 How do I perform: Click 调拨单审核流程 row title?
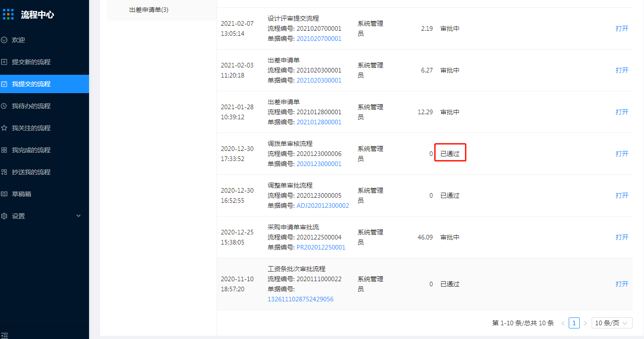(x=290, y=144)
